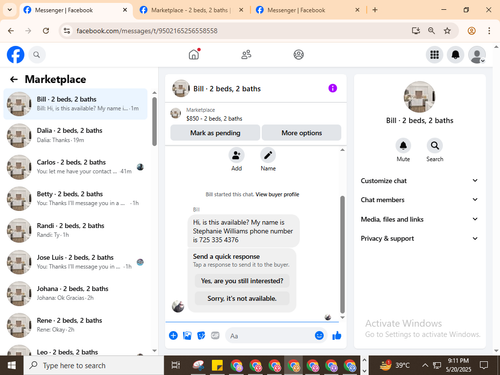Open the emoji picker in message box
The image size is (500, 375).
coord(319,335)
